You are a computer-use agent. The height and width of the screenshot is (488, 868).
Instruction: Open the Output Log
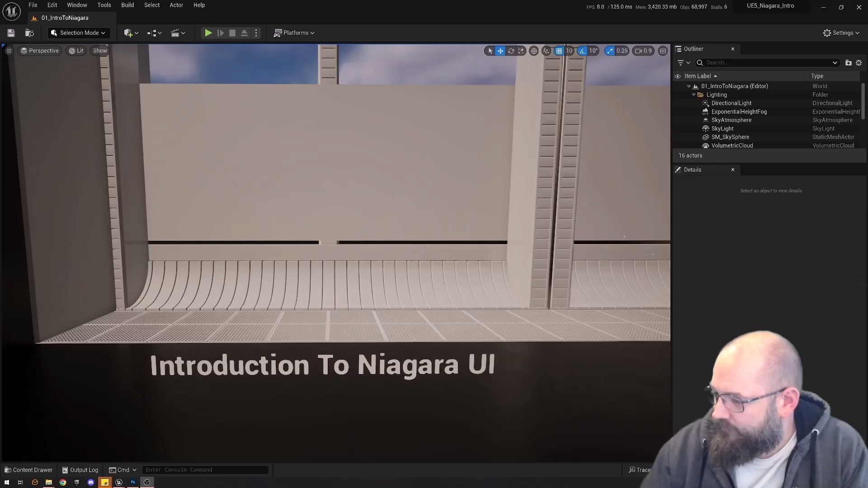coord(80,470)
